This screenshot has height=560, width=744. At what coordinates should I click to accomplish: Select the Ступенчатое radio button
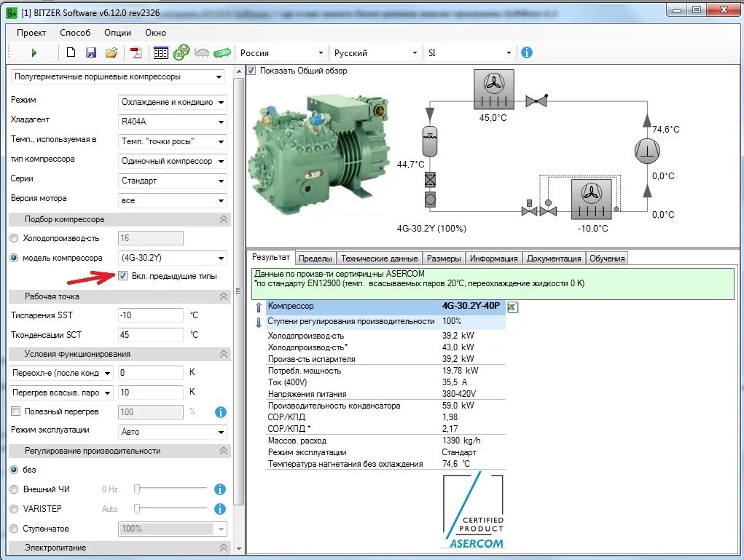[x=14, y=528]
